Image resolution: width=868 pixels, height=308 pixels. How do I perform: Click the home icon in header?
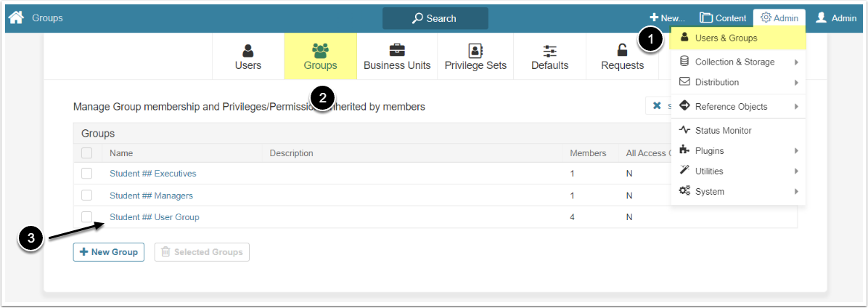[x=16, y=17]
